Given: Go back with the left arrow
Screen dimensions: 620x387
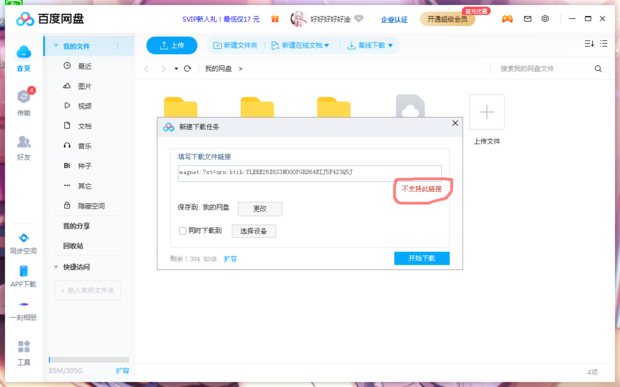Looking at the screenshot, I should coord(147,69).
